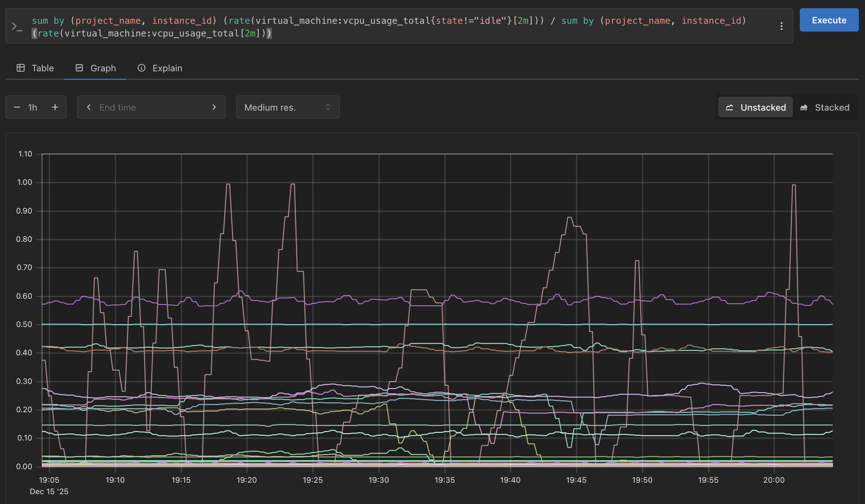
Task: Click the Table grid icon
Action: [20, 68]
